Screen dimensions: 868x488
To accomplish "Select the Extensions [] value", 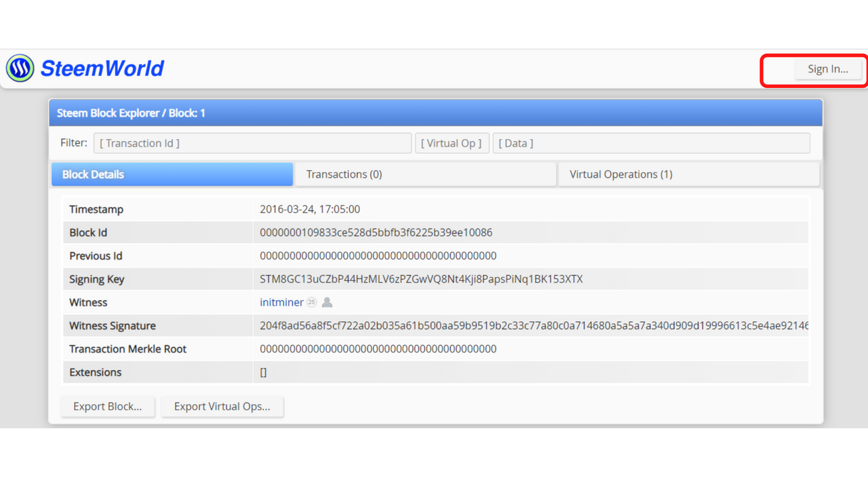I will pyautogui.click(x=263, y=372).
